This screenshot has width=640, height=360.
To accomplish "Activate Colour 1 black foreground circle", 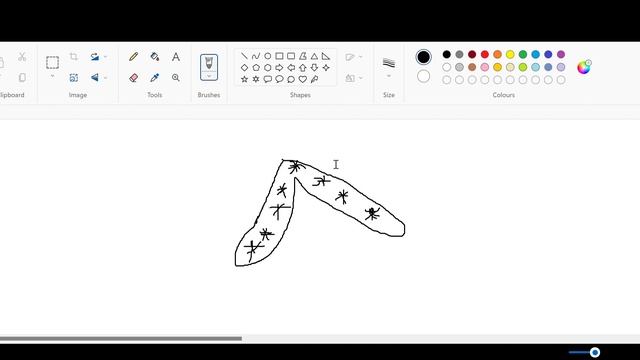I will (423, 57).
